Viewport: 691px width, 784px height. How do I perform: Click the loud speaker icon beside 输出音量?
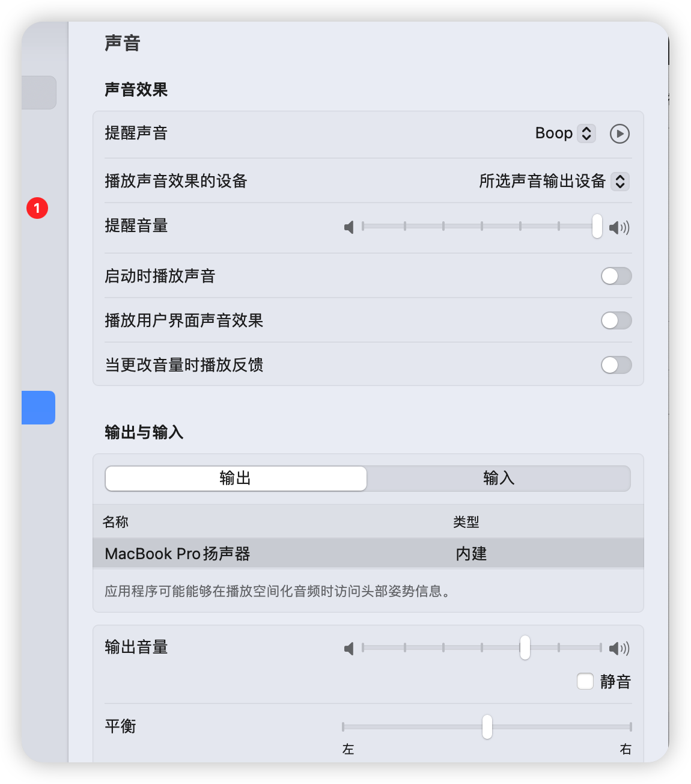(x=619, y=648)
